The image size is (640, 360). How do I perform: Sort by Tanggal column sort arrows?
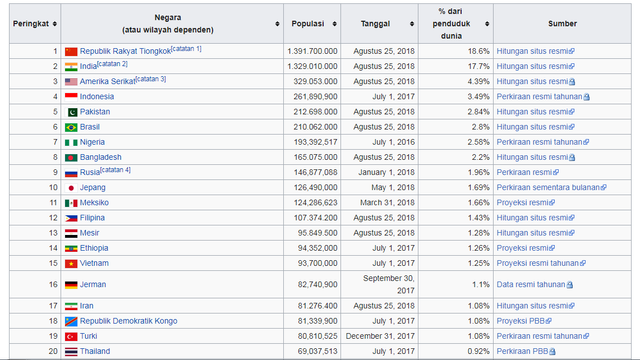pos(412,24)
